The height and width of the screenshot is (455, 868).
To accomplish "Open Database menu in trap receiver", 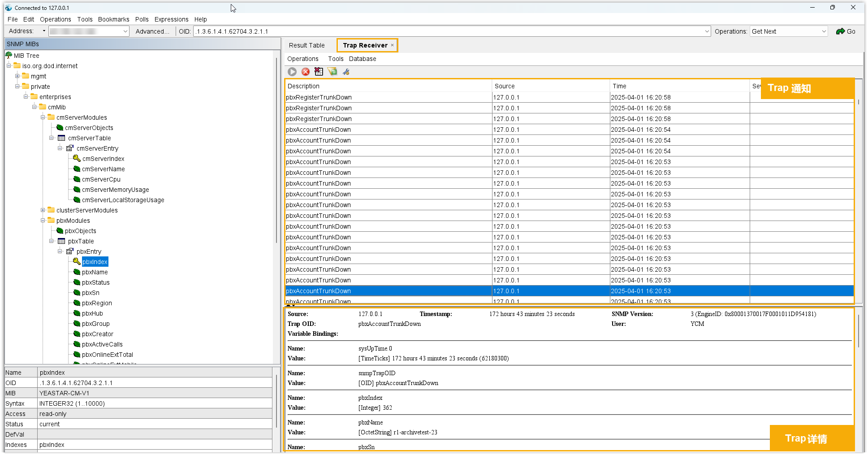I will [x=362, y=59].
